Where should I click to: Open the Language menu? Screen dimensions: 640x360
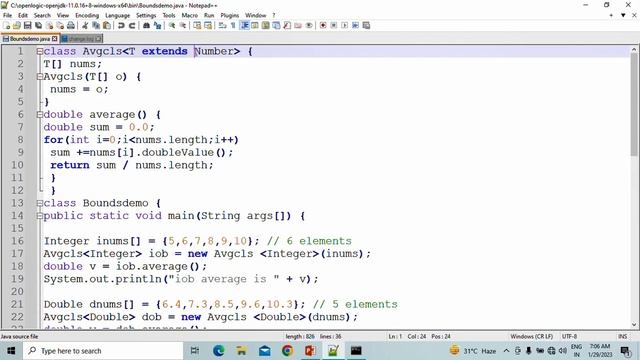(x=118, y=15)
